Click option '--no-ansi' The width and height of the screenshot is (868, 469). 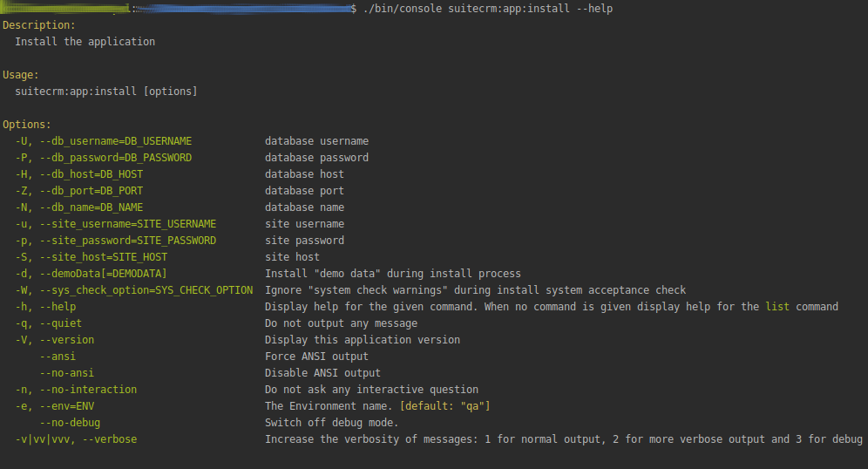click(66, 374)
